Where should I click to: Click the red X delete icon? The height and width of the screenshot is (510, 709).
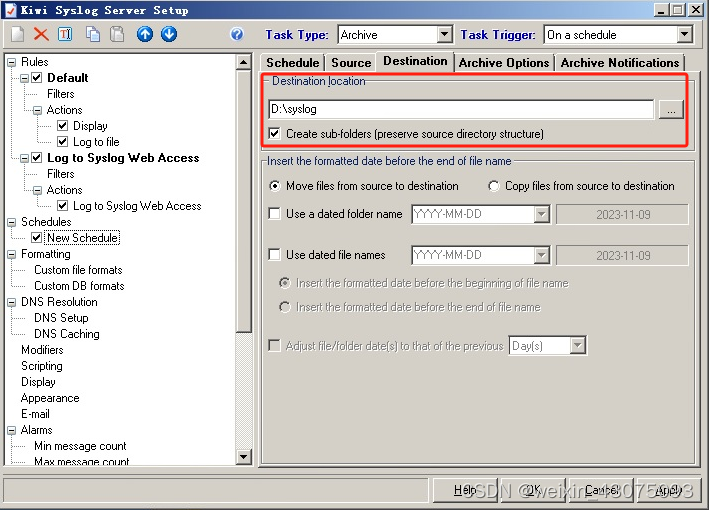point(41,34)
